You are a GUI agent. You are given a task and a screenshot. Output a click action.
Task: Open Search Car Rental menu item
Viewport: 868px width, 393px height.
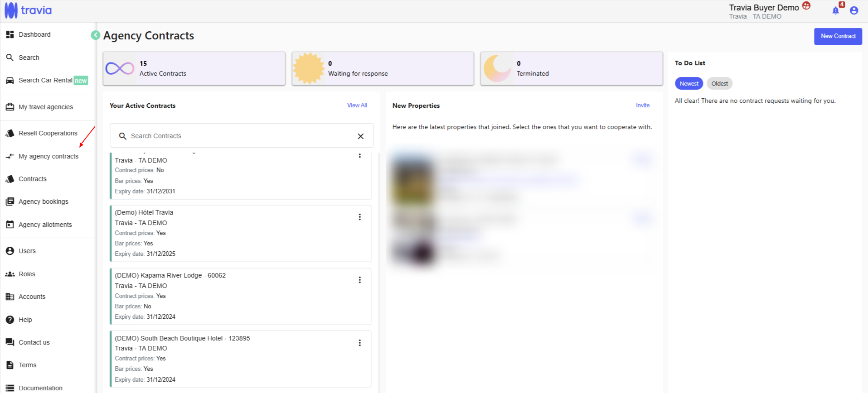coord(45,80)
